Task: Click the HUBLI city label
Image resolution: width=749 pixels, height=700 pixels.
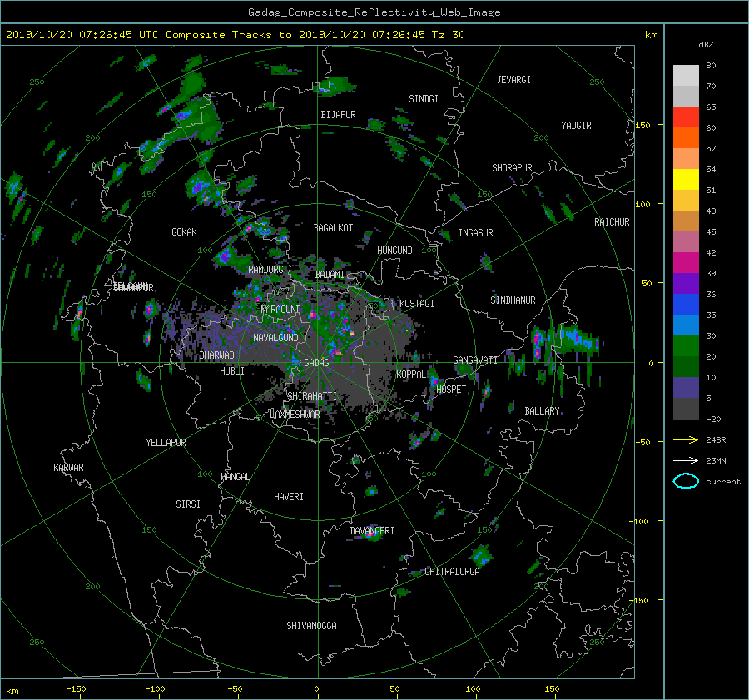Action: [232, 370]
